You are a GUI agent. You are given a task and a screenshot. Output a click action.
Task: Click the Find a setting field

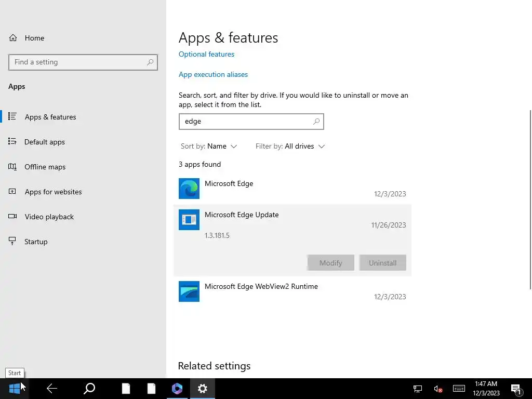83,62
